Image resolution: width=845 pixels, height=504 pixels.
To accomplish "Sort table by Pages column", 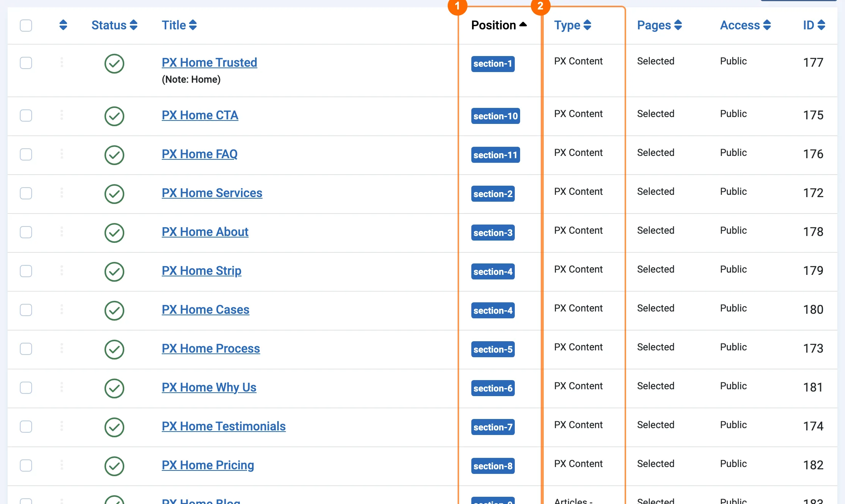I will coord(660,25).
